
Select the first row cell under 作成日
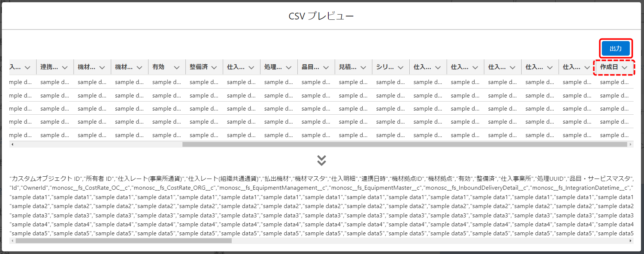(x=614, y=82)
